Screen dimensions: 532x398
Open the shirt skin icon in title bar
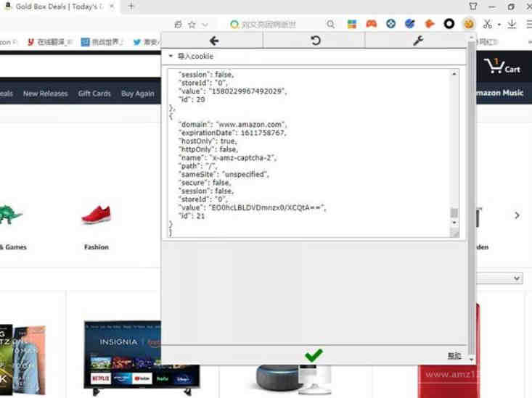pyautogui.click(x=473, y=6)
